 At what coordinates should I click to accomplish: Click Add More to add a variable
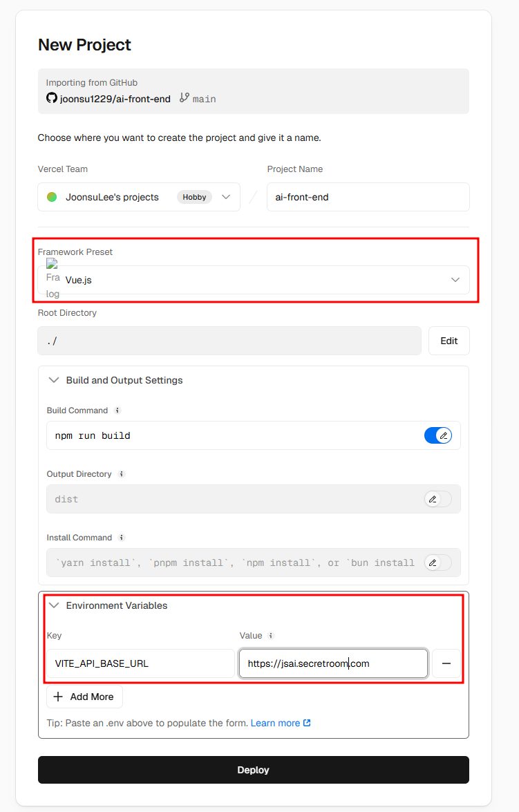84,697
